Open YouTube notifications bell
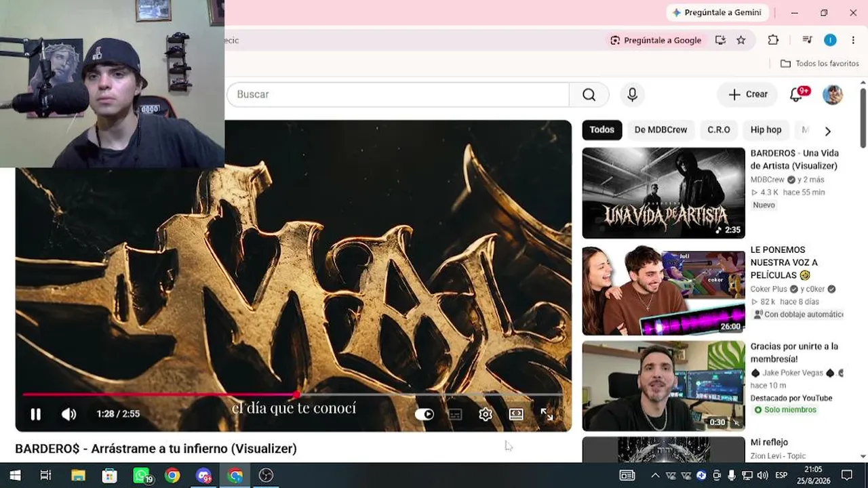Screen dimensions: 868x488 pos(797,94)
